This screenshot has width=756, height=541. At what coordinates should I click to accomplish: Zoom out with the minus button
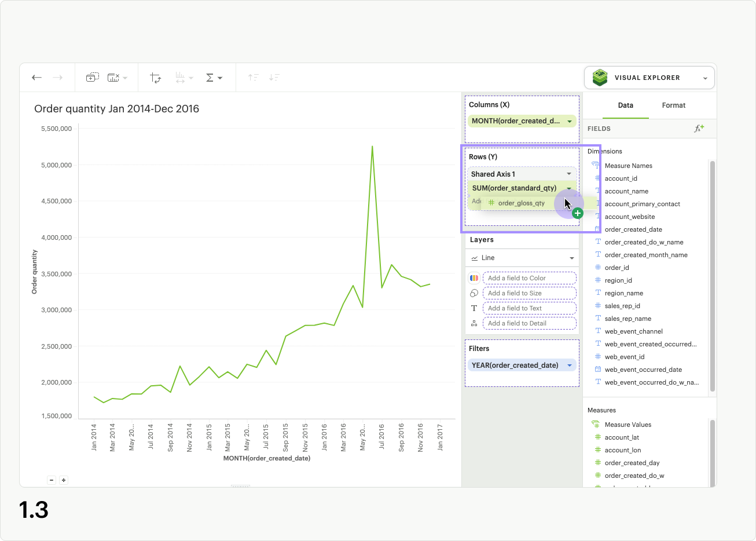point(52,480)
